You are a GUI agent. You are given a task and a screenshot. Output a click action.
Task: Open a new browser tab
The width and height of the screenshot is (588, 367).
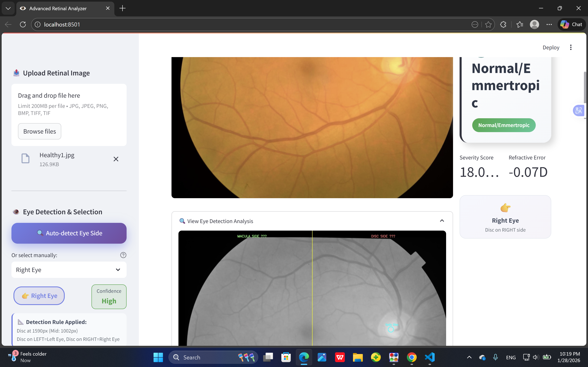(122, 8)
